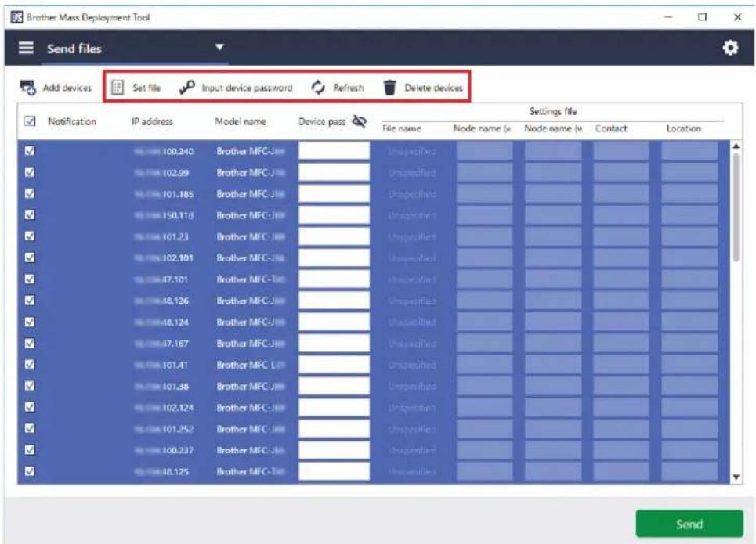Click Unspecified file name for device 100.240
Image resolution: width=756 pixels, height=544 pixels.
412,151
